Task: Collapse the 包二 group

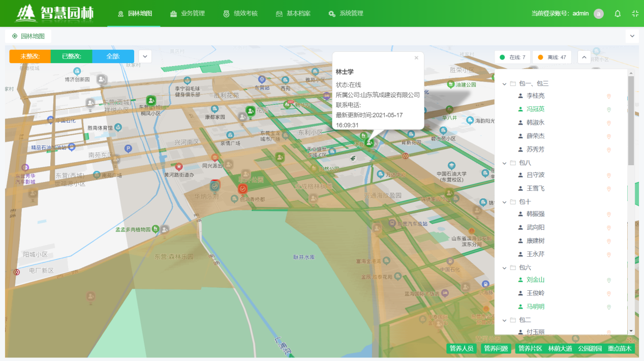Action: 505,320
